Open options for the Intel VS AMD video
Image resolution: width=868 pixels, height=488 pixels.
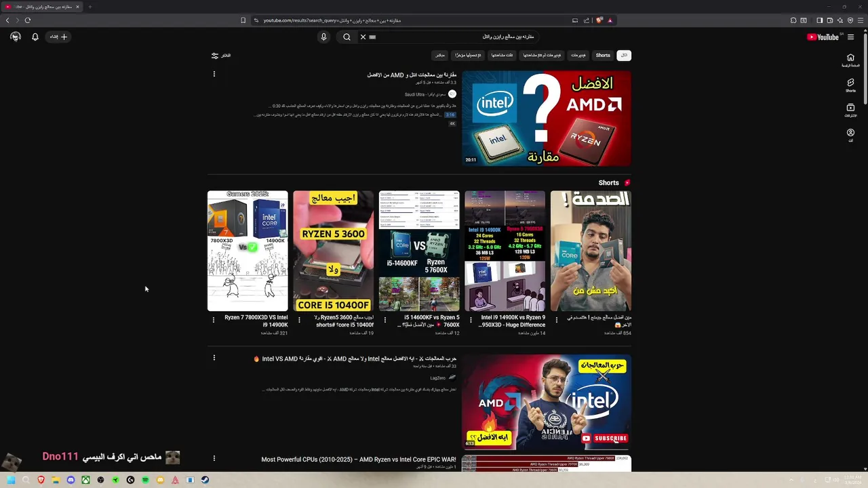pyautogui.click(x=214, y=357)
